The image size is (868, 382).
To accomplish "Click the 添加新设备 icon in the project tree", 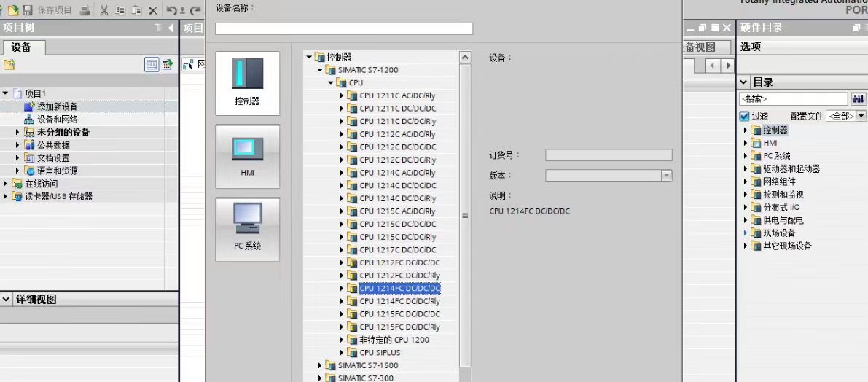I will [x=29, y=106].
